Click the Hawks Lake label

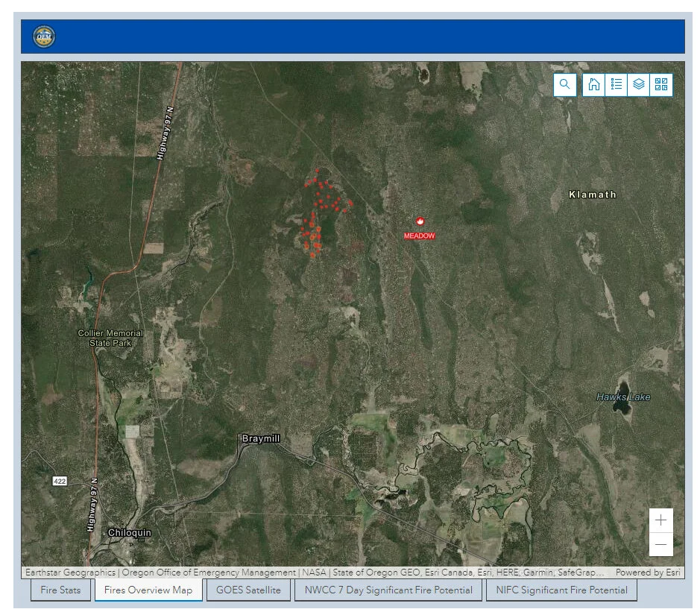click(624, 397)
